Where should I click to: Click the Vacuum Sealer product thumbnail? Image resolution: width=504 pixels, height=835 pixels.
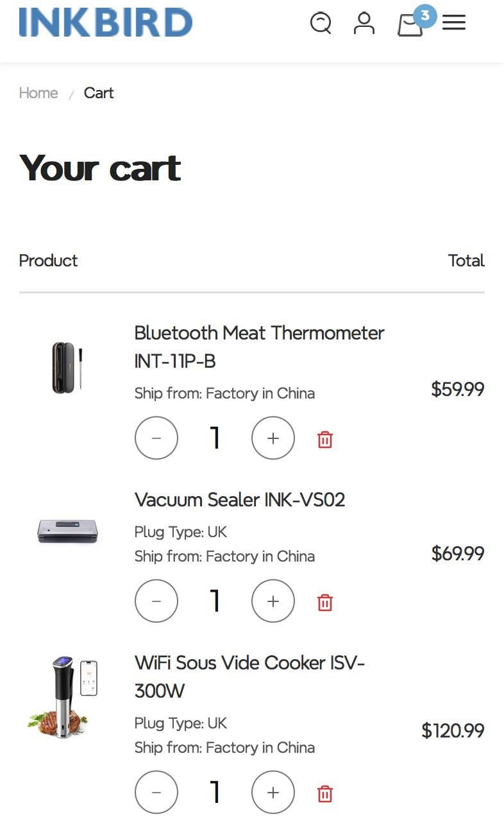pos(67,531)
